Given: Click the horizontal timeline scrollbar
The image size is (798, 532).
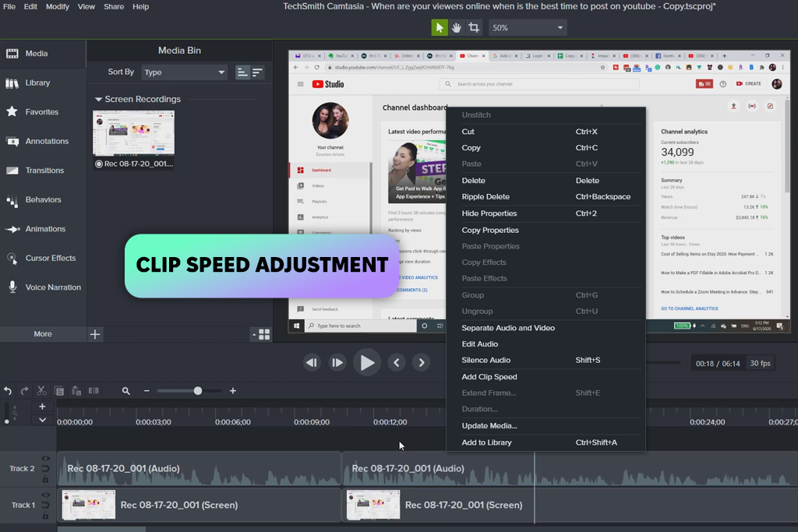Looking at the screenshot, I should pos(101,530).
